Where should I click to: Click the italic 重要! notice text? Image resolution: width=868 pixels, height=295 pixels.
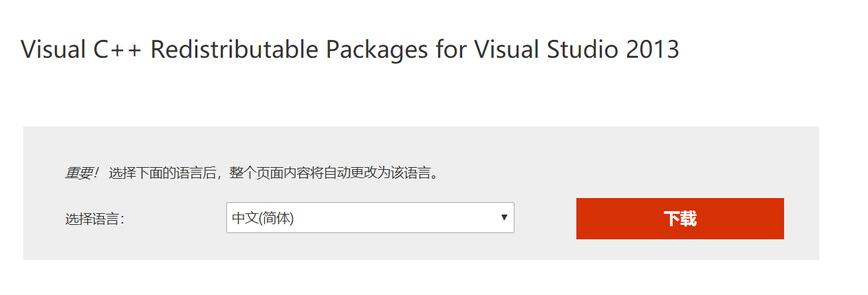[82, 173]
